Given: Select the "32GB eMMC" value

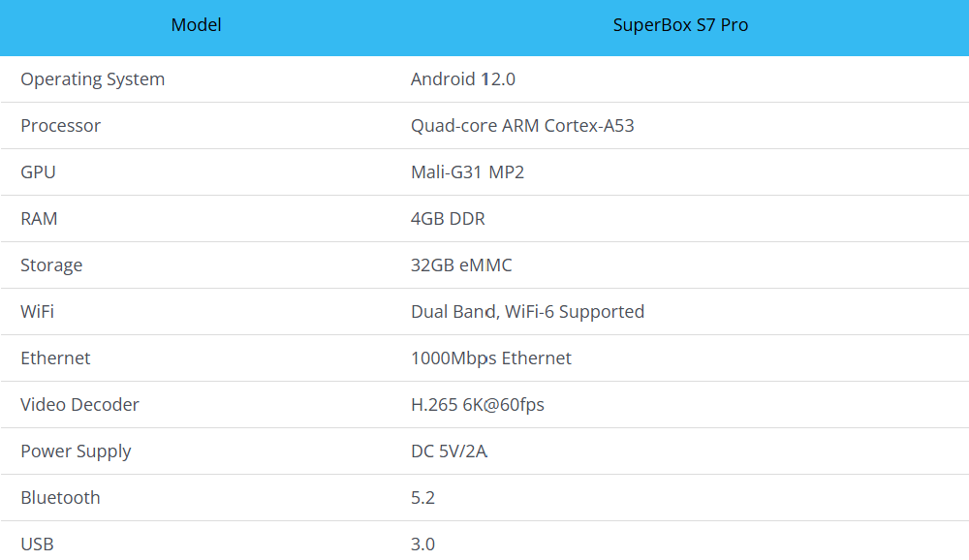Looking at the screenshot, I should click(x=461, y=265).
